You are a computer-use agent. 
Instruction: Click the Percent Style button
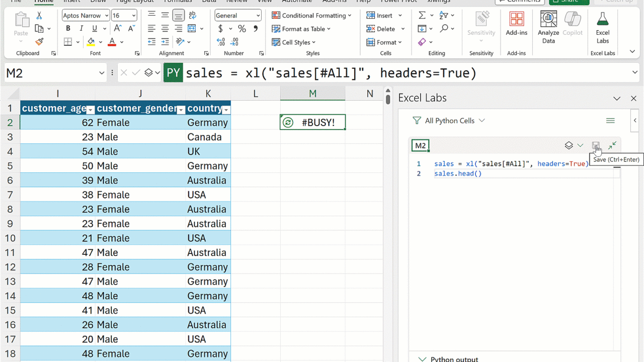pos(242,29)
